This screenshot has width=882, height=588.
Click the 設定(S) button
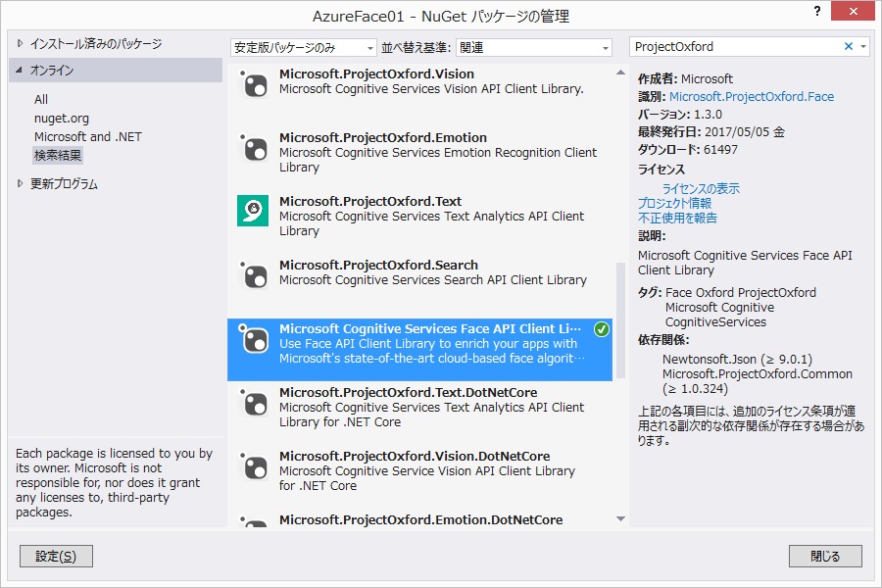point(56,556)
